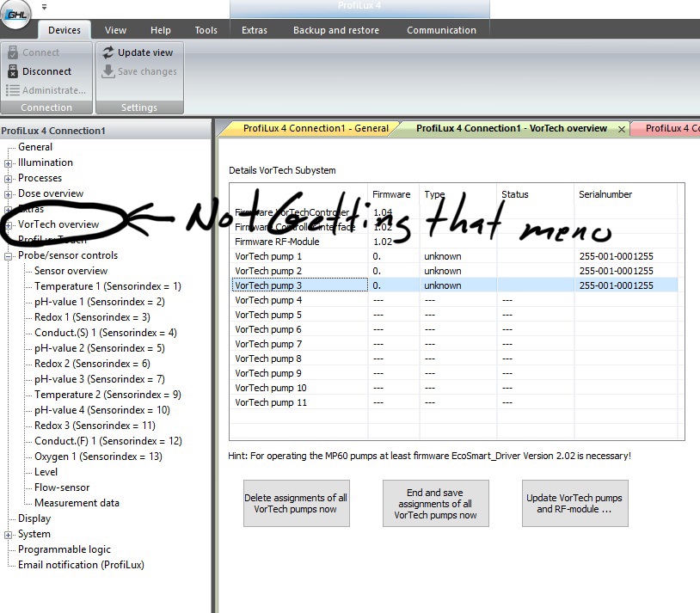700x613 pixels.
Task: Click Update VorTech pumps and RF-module
Action: click(x=575, y=504)
